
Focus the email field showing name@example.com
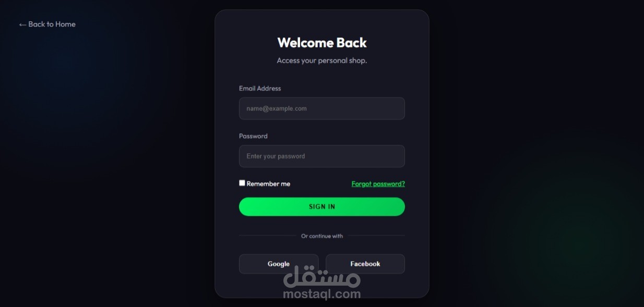click(322, 108)
